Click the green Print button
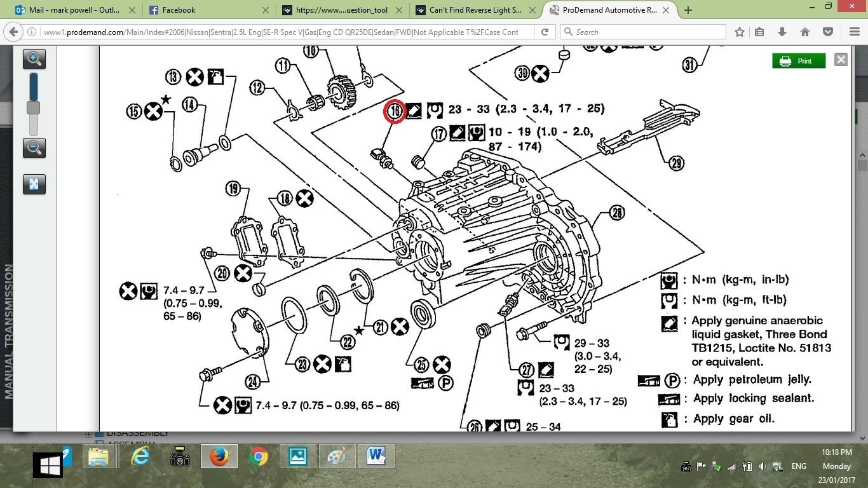This screenshot has height=488, width=868. pyautogui.click(x=799, y=61)
